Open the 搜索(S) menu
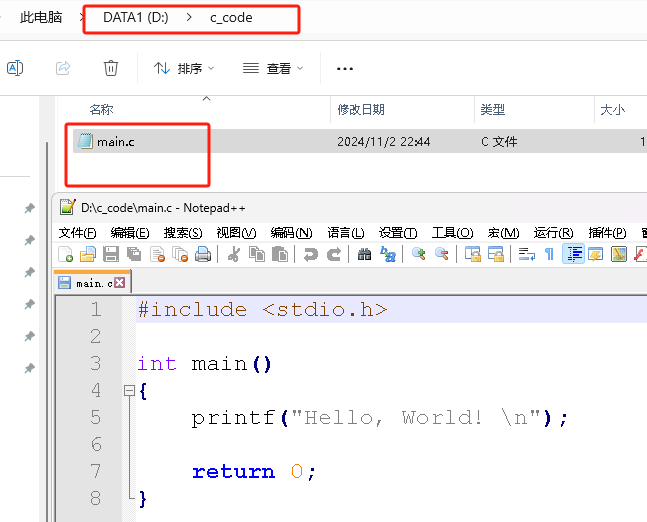 [183, 233]
